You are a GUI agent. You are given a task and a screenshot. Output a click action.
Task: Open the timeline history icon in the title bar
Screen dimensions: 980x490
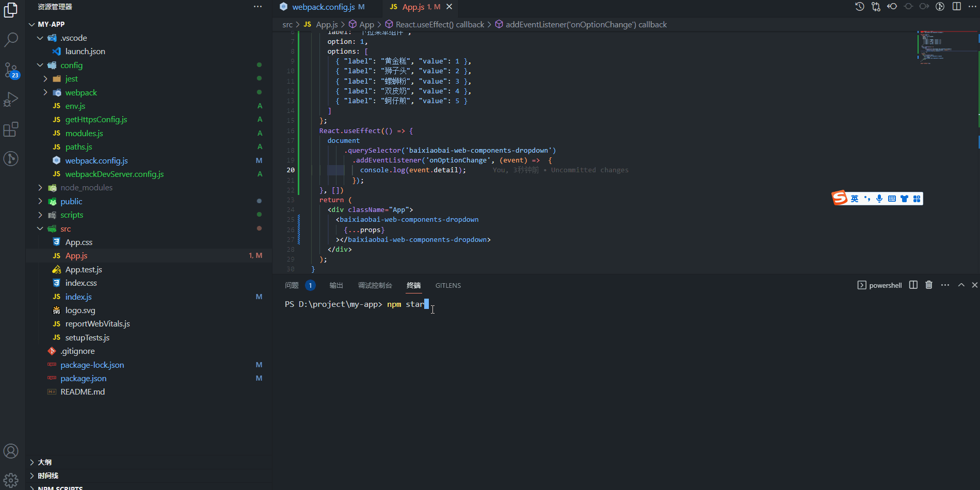coord(859,7)
